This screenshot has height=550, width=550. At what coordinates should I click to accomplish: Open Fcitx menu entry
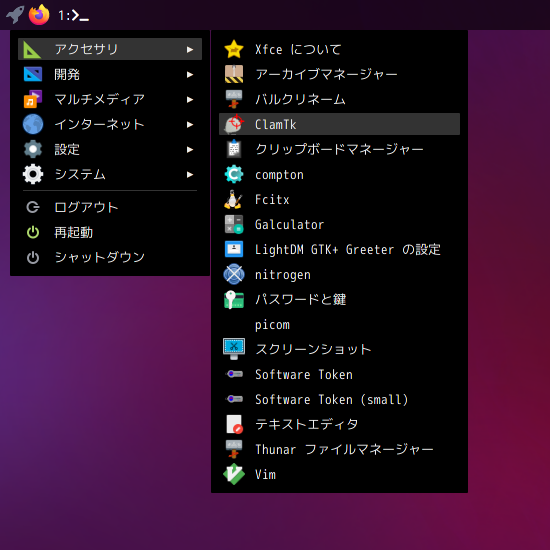click(x=339, y=199)
